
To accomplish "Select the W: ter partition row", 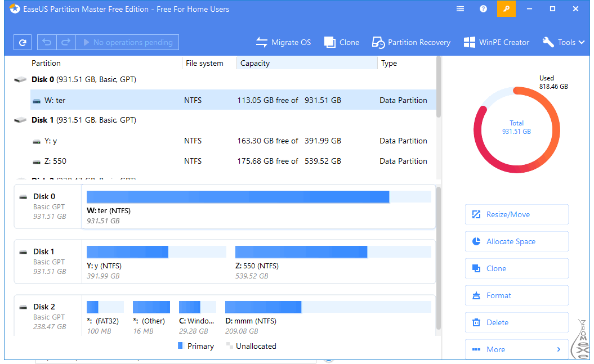I will pyautogui.click(x=233, y=100).
